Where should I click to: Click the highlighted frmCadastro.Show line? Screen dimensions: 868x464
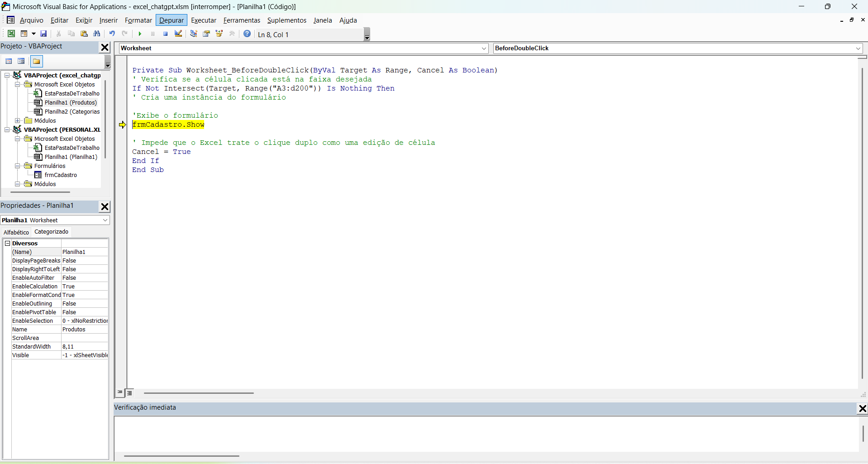pyautogui.click(x=168, y=124)
